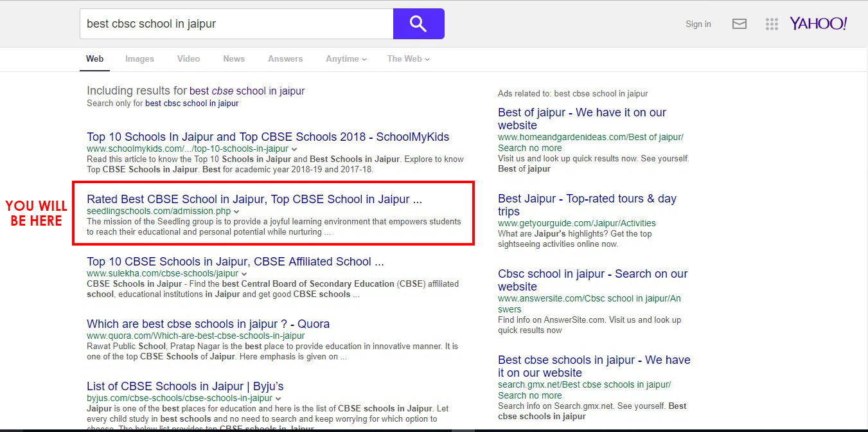Open 'Best Jaipur - Top-rated tours' ad
The width and height of the screenshot is (868, 432).
pyautogui.click(x=587, y=205)
